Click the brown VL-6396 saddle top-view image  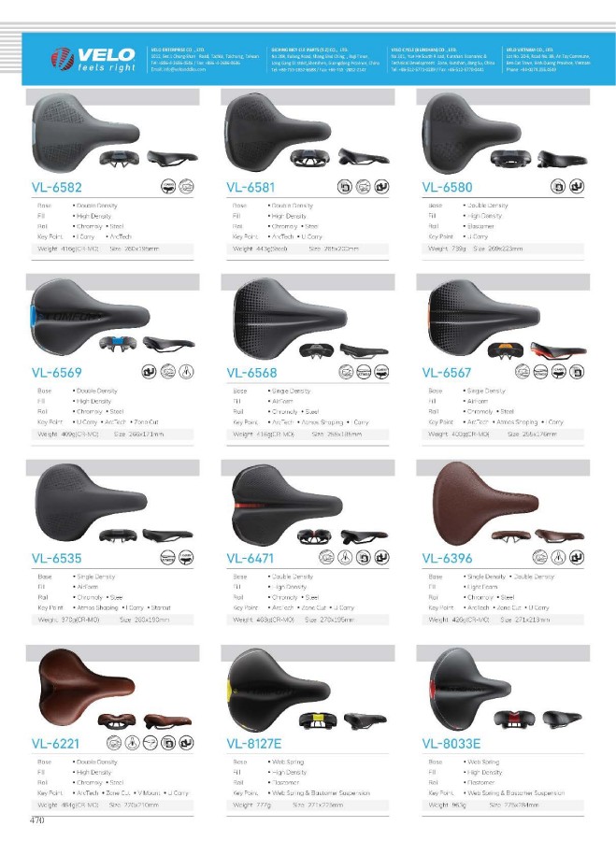pos(484,502)
